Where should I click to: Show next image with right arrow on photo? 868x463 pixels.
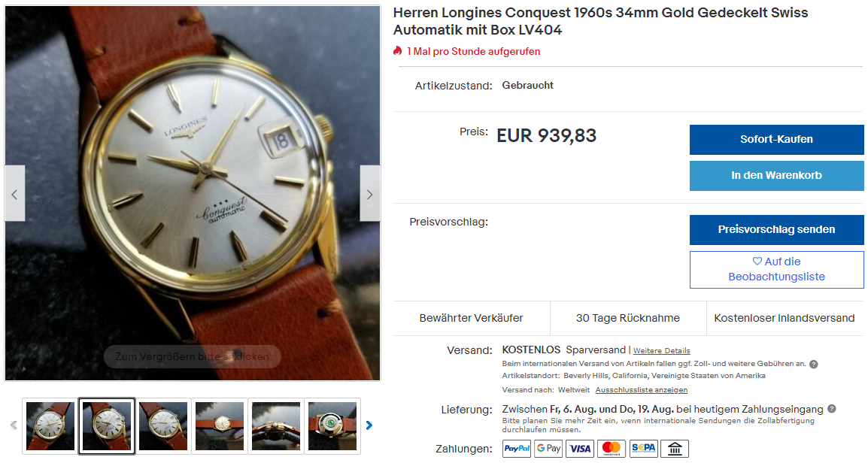coord(370,194)
